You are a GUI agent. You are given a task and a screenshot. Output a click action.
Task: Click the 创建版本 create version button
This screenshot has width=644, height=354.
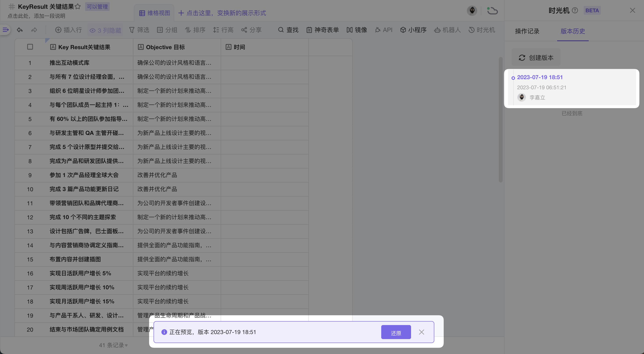(536, 58)
